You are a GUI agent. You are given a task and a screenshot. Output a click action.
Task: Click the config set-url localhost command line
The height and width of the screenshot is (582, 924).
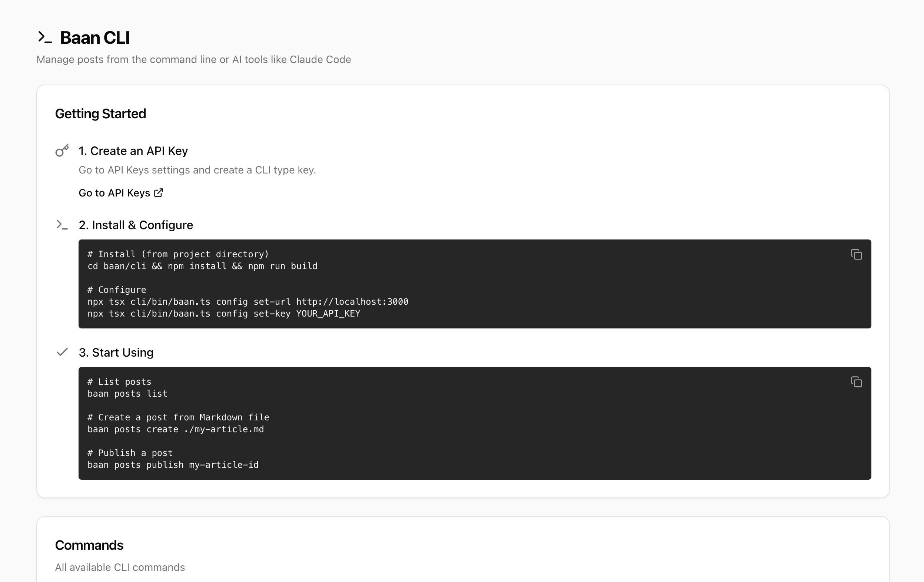coord(248,302)
